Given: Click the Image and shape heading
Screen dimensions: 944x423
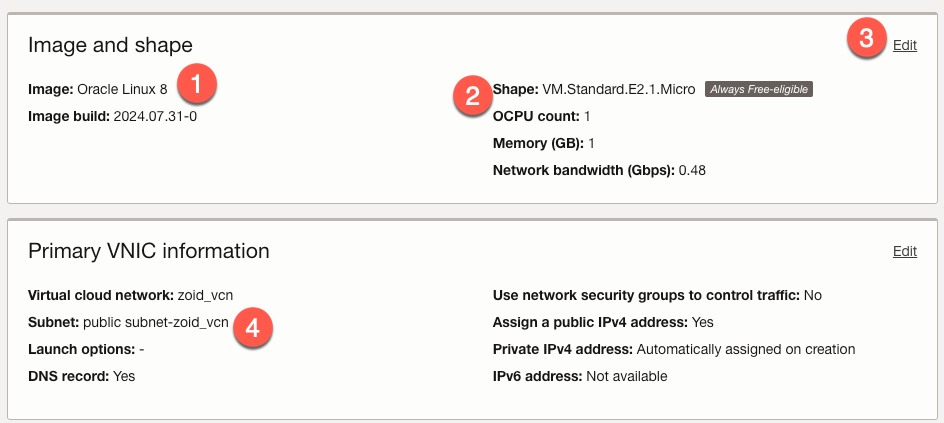Looking at the screenshot, I should tap(110, 45).
